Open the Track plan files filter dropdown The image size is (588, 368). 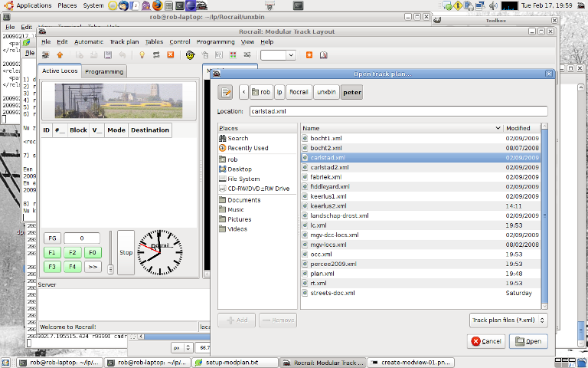tap(508, 320)
